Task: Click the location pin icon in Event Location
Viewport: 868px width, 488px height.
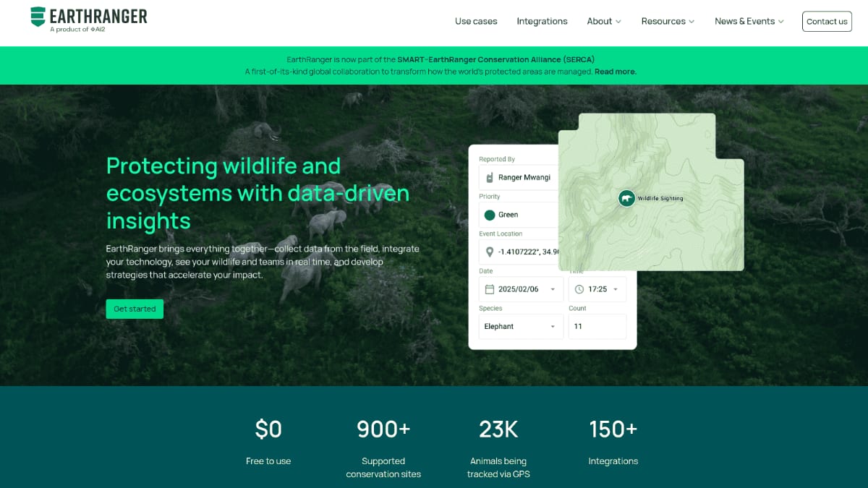Action: (x=490, y=252)
